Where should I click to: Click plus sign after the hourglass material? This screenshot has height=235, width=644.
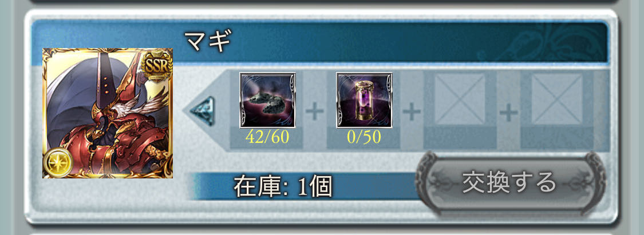412,111
